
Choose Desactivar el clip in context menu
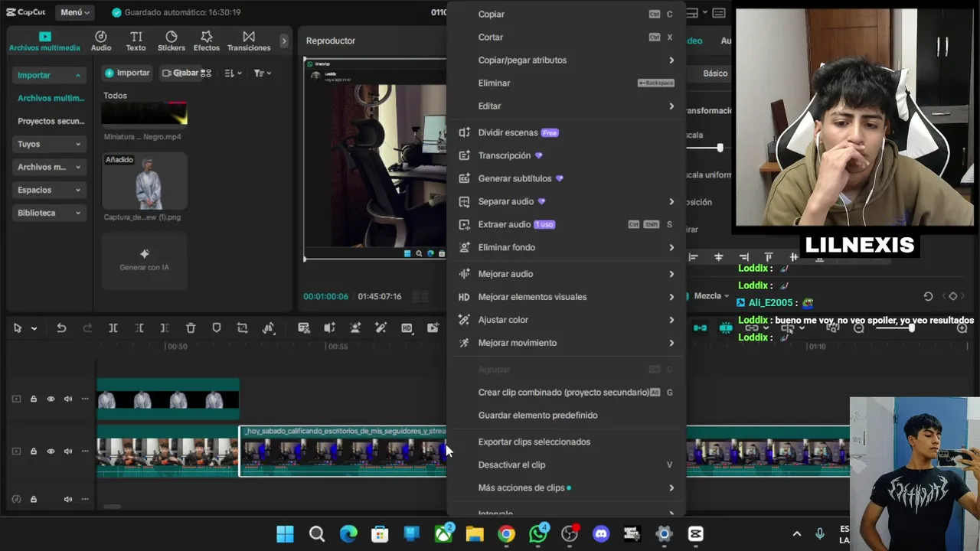point(567,465)
